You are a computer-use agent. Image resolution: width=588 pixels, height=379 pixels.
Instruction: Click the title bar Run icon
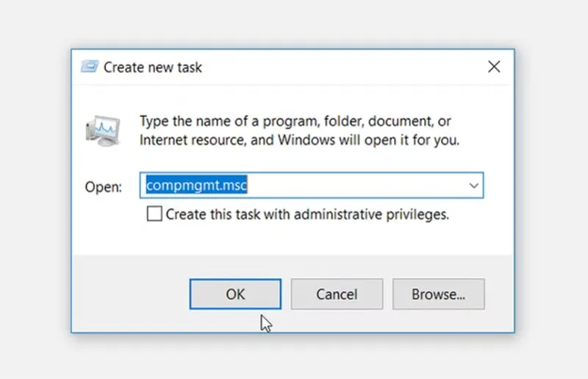click(90, 66)
